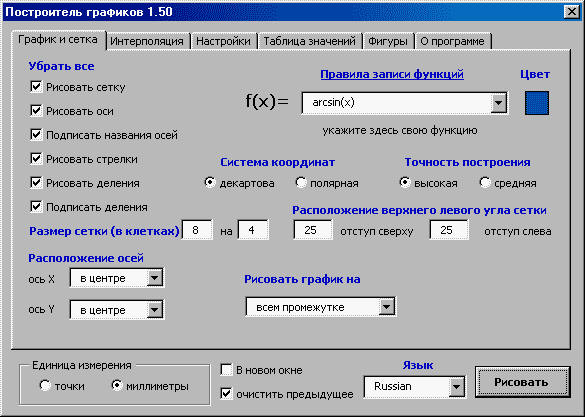This screenshot has width=585, height=417.
Task: Open the Рисовать график на dropdown
Action: [x=387, y=307]
